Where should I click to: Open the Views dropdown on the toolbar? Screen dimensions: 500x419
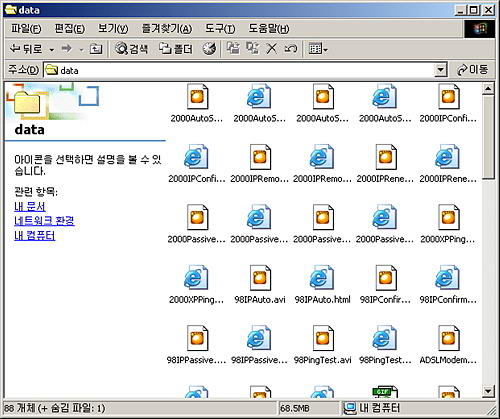click(x=318, y=49)
